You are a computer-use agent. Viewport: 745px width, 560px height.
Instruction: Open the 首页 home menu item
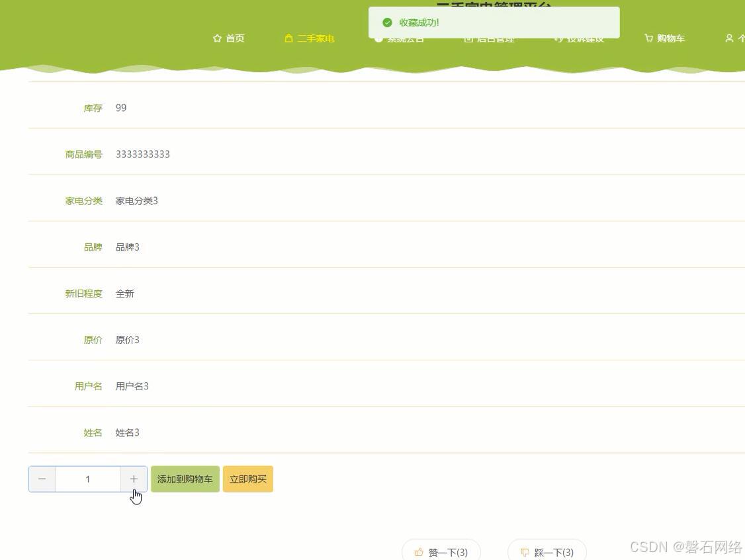[228, 38]
